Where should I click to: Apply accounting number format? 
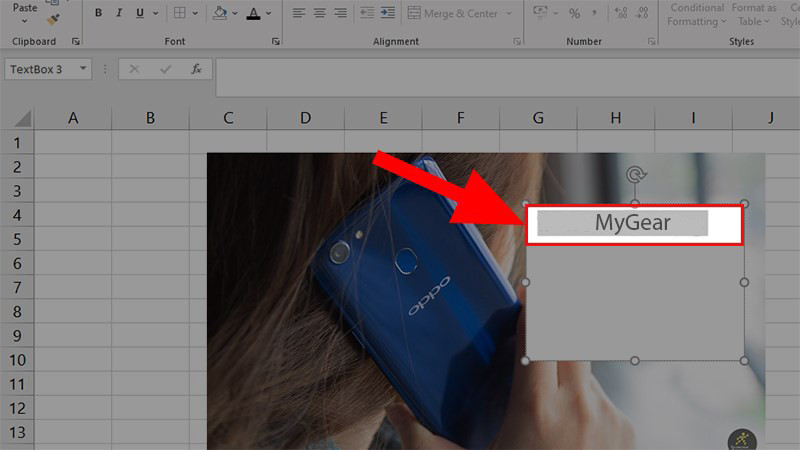point(540,13)
